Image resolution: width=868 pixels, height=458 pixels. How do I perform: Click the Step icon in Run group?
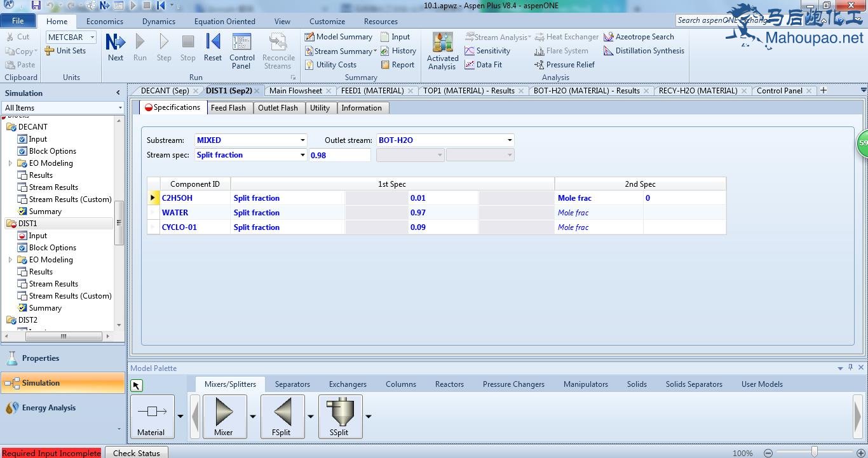point(164,48)
